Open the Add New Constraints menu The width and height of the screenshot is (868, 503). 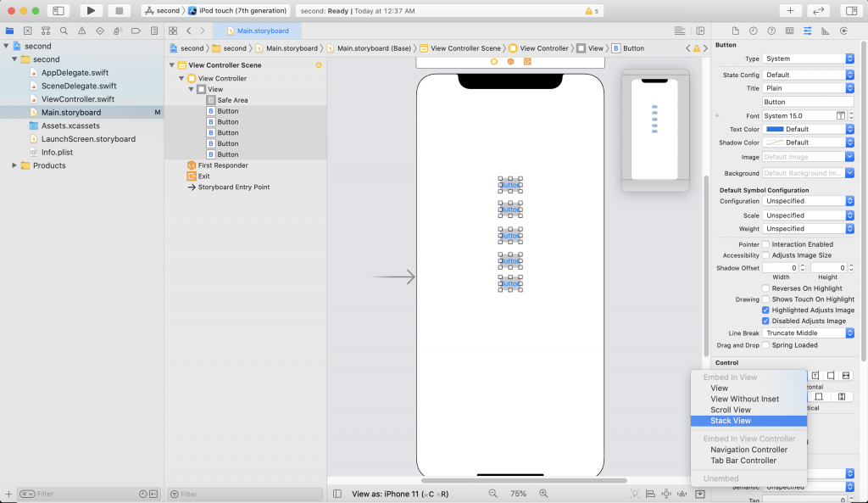click(x=666, y=494)
